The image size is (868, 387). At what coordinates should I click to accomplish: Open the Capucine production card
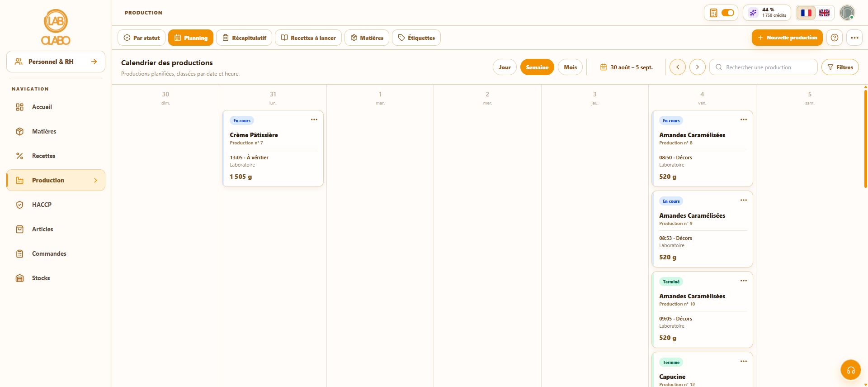(x=702, y=370)
